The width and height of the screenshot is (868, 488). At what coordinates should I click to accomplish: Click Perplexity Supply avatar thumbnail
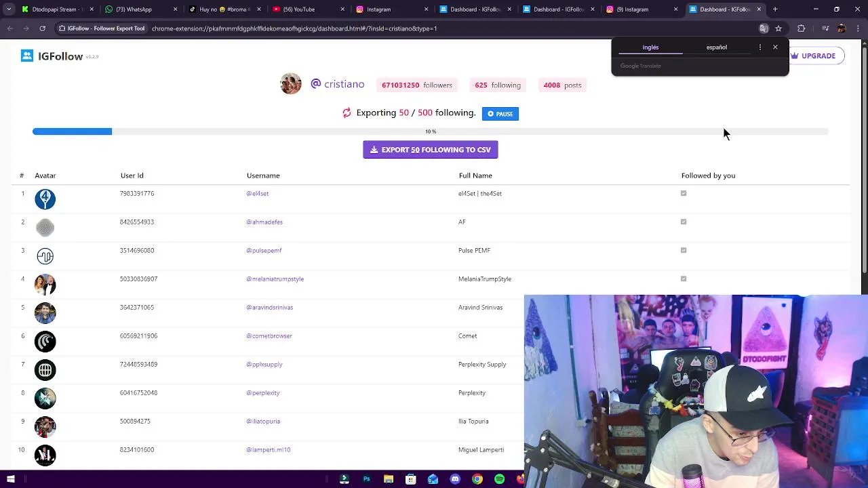pyautogui.click(x=45, y=369)
